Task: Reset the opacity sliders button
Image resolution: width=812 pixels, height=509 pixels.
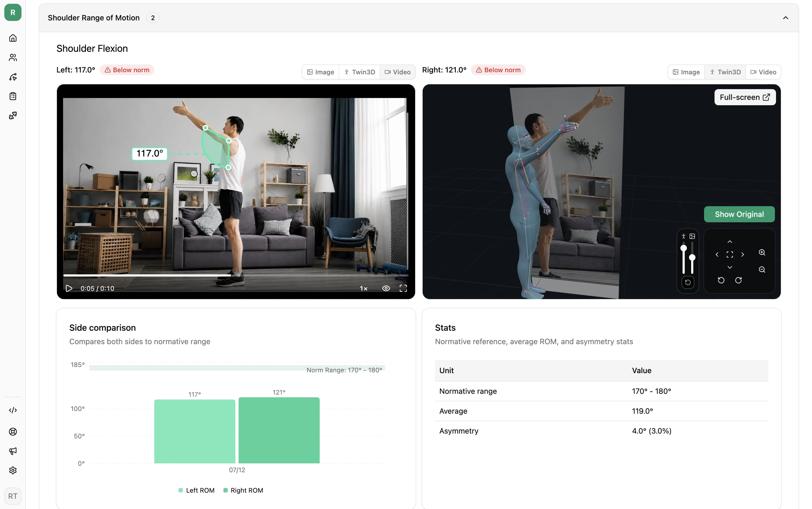Action: pos(688,282)
